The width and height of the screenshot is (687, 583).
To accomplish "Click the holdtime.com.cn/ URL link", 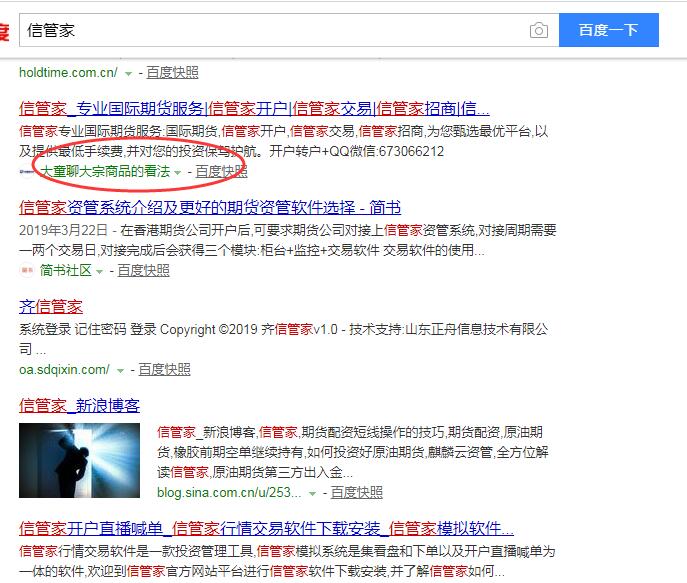I will click(68, 73).
